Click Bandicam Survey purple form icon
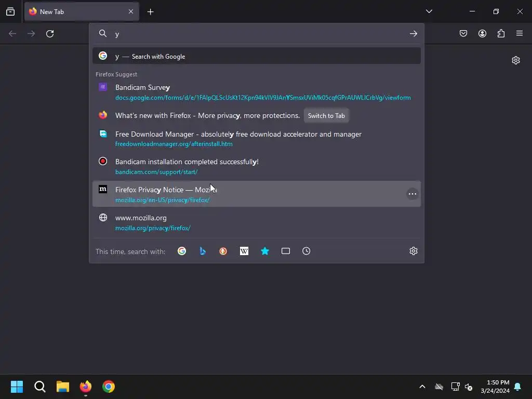The width and height of the screenshot is (532, 399). 103,87
